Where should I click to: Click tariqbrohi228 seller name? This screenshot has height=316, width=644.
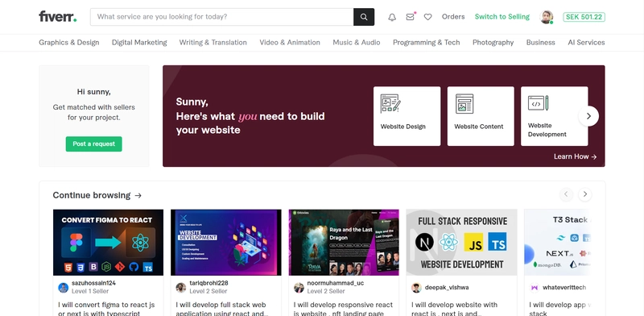pyautogui.click(x=208, y=283)
